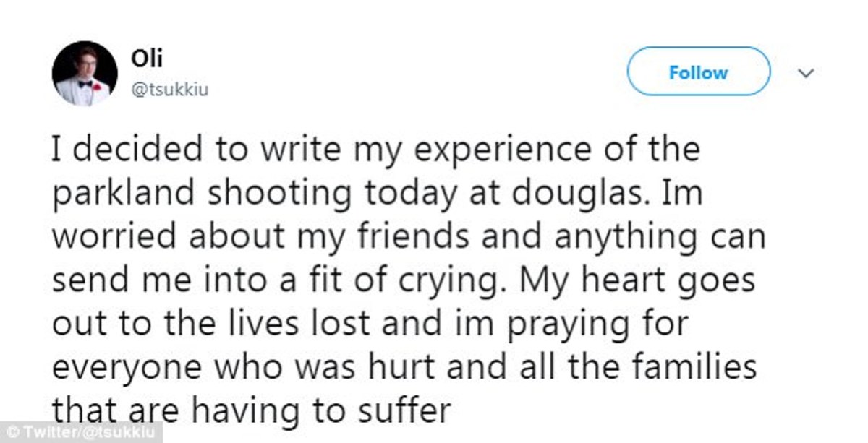Select the line beginning "worried about my friends"
This screenshot has height=443, width=868.
coord(409,238)
